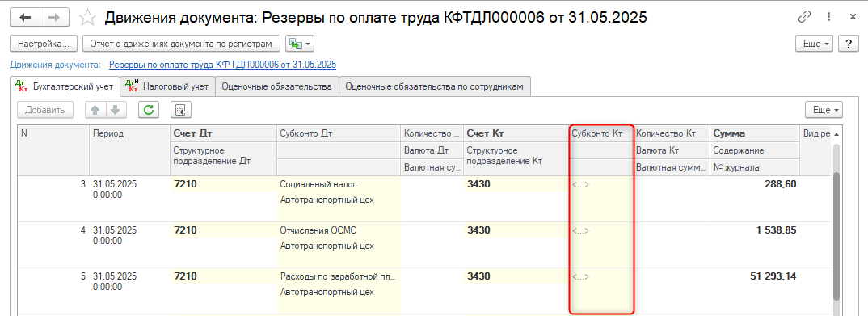868x316 pixels.
Task: Select account 7210 in row 3
Action: (x=222, y=184)
